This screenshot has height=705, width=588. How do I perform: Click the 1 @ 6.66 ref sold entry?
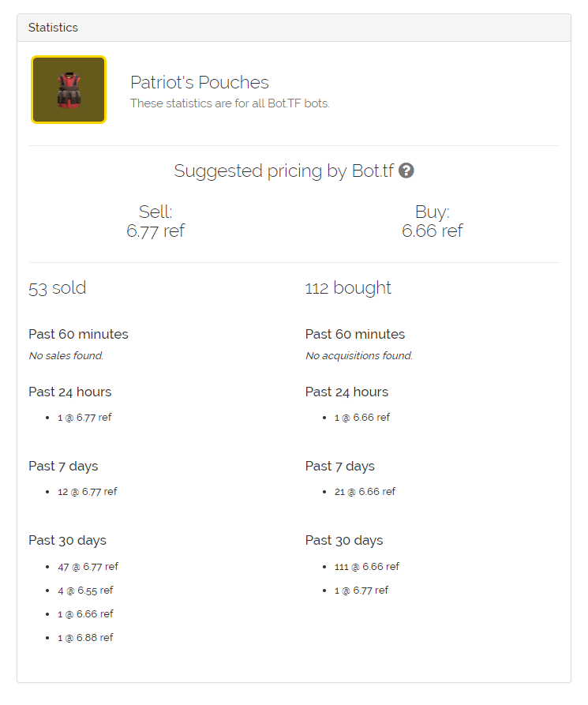point(85,613)
